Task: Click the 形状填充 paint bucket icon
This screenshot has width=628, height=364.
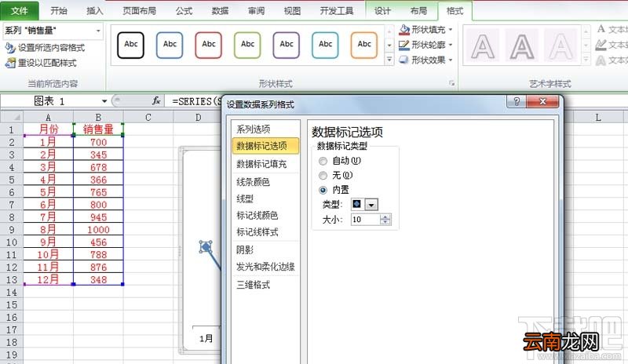Action: pyautogui.click(x=404, y=30)
